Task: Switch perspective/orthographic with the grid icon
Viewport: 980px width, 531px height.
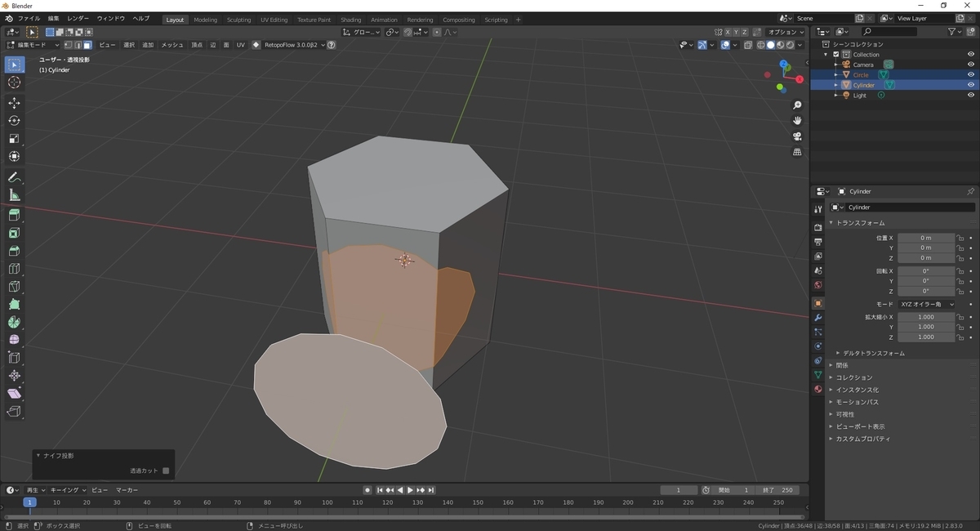Action: [798, 152]
